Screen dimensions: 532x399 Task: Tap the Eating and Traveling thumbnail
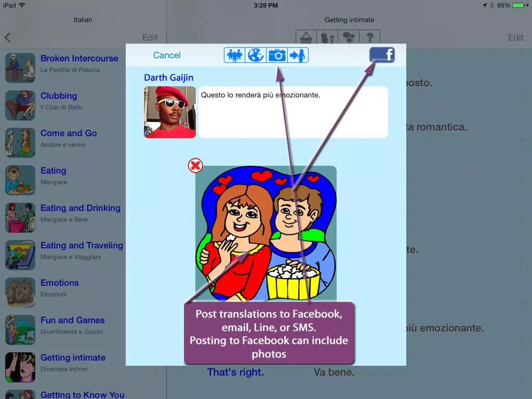20,255
